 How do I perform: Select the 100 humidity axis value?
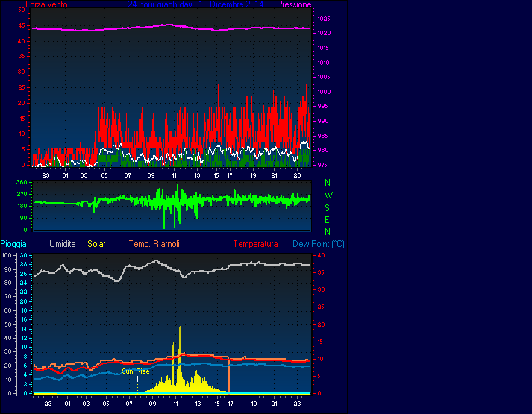point(7,255)
